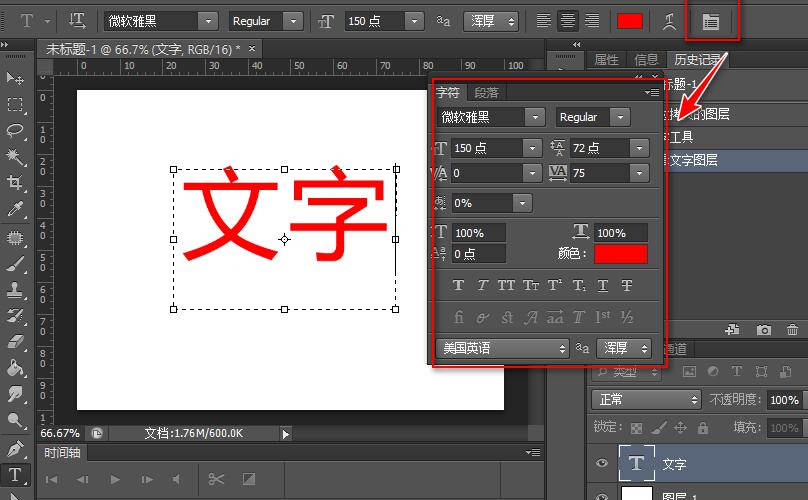The width and height of the screenshot is (808, 500).
Task: Expand the tracking 75 dropdown arrow
Action: click(639, 173)
